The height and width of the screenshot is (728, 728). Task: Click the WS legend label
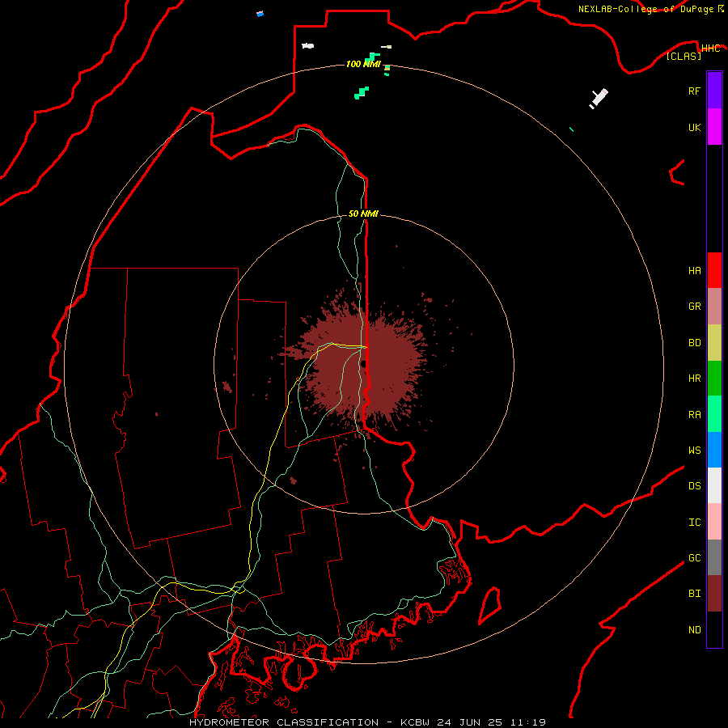(694, 450)
